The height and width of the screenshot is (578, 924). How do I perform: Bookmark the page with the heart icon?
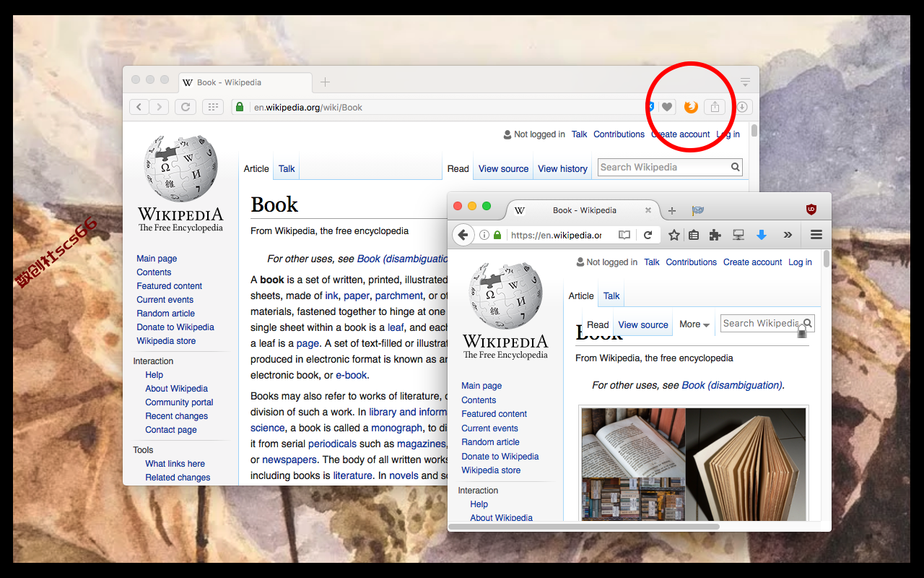tap(667, 107)
